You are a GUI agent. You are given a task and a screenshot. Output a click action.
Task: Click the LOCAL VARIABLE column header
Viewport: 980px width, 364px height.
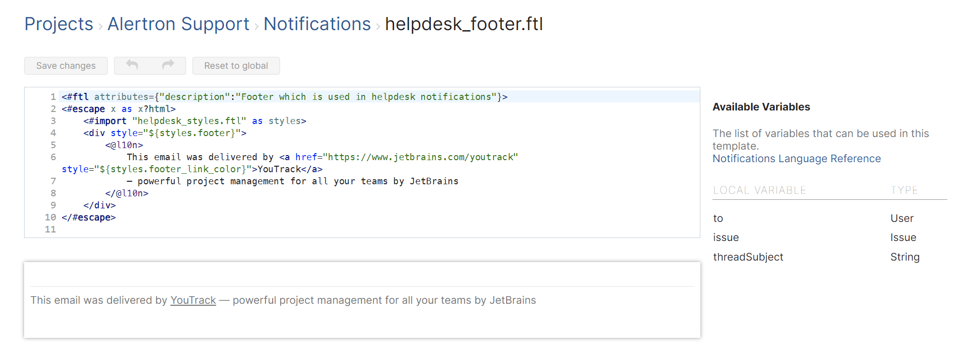click(759, 190)
